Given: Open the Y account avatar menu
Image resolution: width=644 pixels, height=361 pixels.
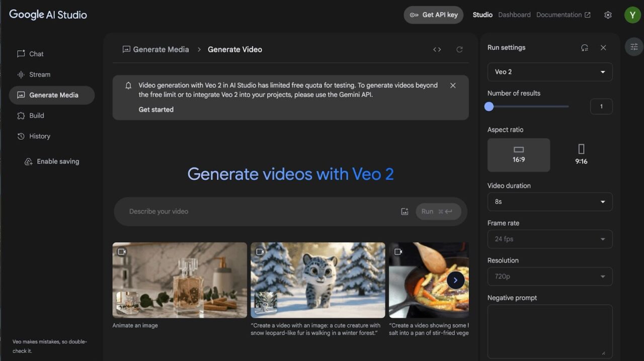Looking at the screenshot, I should 632,15.
